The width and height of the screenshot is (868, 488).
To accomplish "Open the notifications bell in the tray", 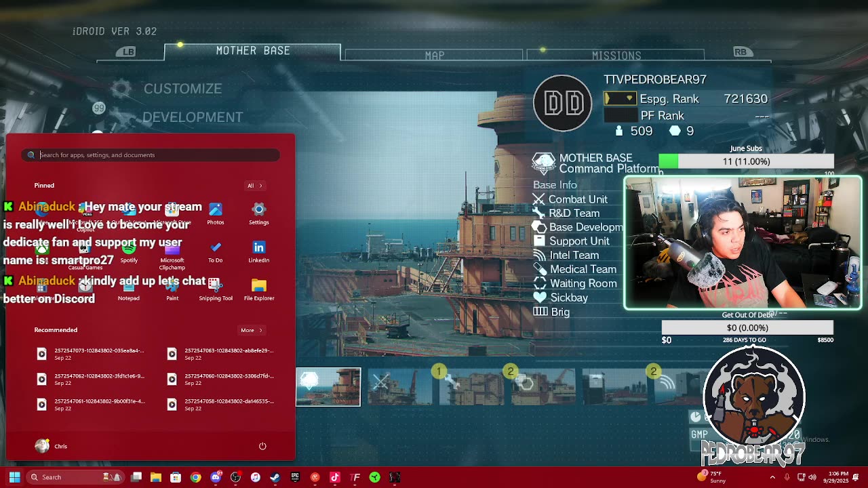I will pos(856,477).
